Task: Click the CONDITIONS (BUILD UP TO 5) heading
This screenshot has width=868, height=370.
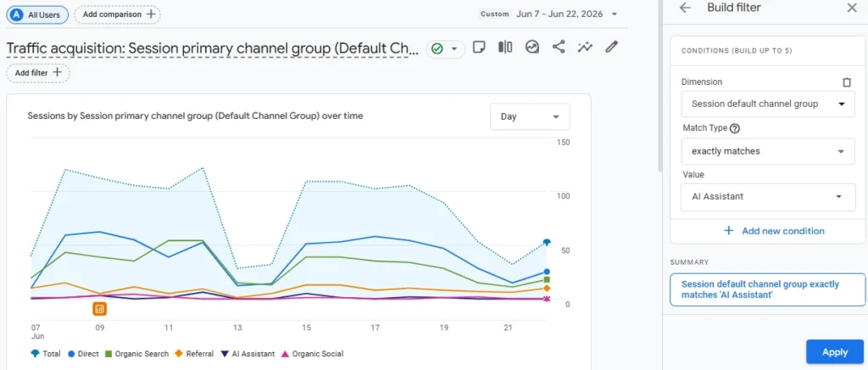Action: pos(737,50)
